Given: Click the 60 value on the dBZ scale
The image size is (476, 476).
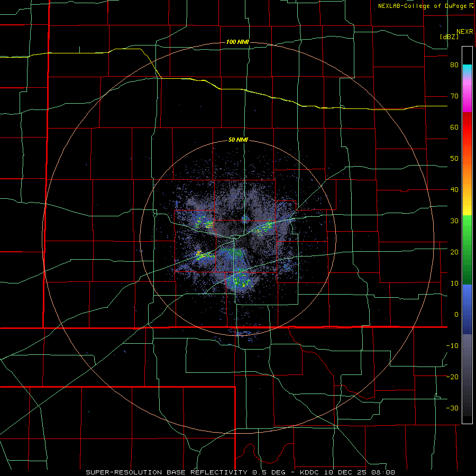Looking at the screenshot, I should point(454,127).
